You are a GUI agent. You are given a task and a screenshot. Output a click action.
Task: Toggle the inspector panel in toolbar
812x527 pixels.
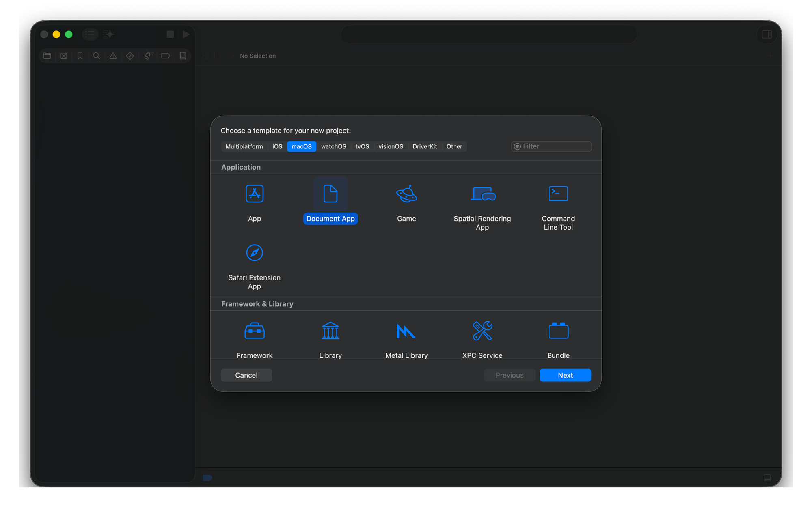[767, 34]
